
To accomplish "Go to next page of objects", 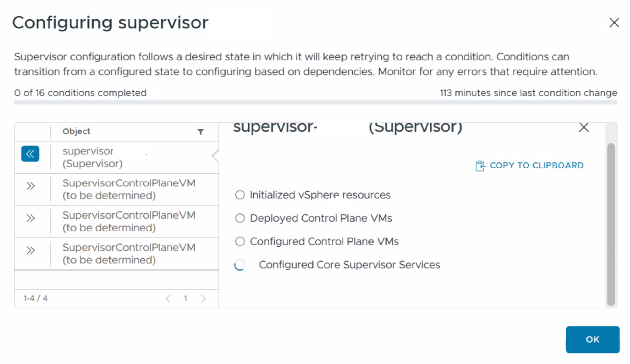I will (203, 298).
